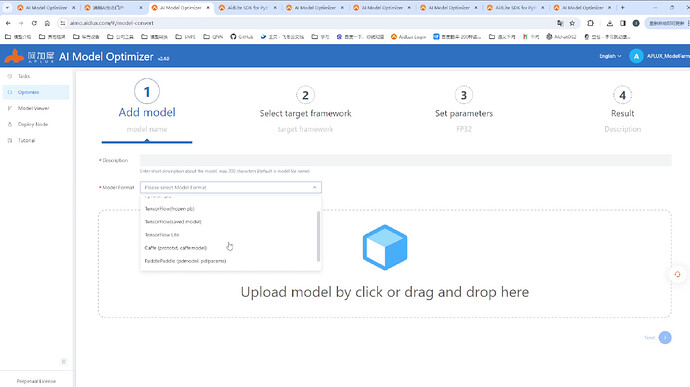690x387 pixels.
Task: Open Deploy Node in sidebar
Action: [33, 124]
